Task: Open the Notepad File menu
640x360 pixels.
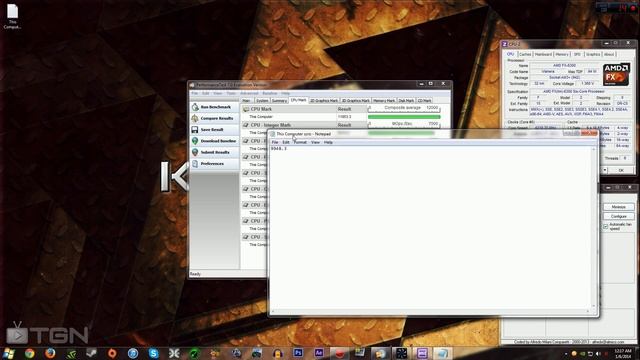Action: point(275,142)
